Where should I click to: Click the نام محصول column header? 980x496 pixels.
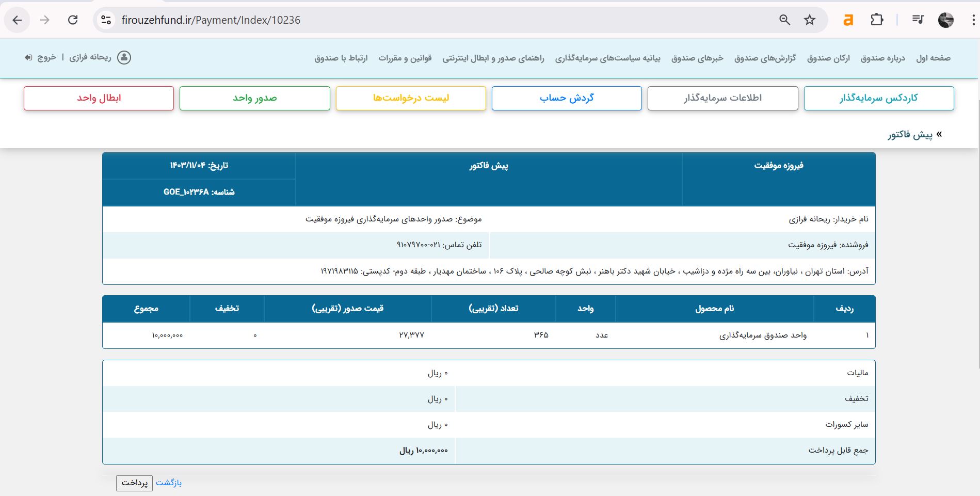714,309
